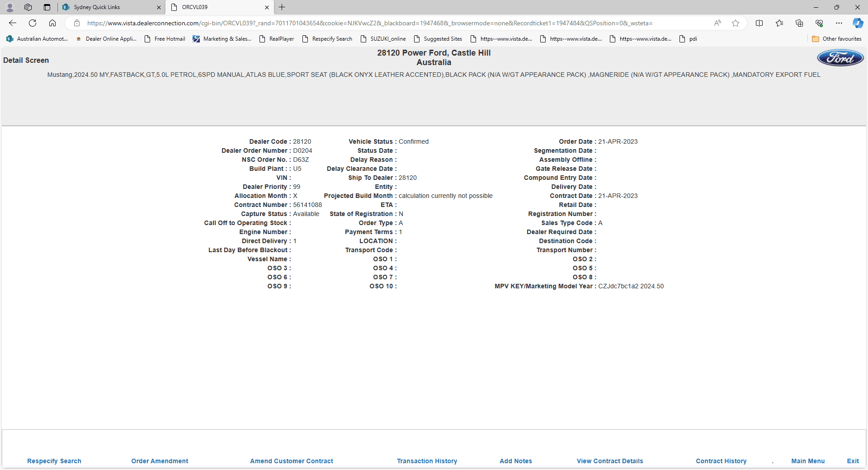The image size is (868, 470).
Task: Click the Ford oval logo
Action: point(840,58)
